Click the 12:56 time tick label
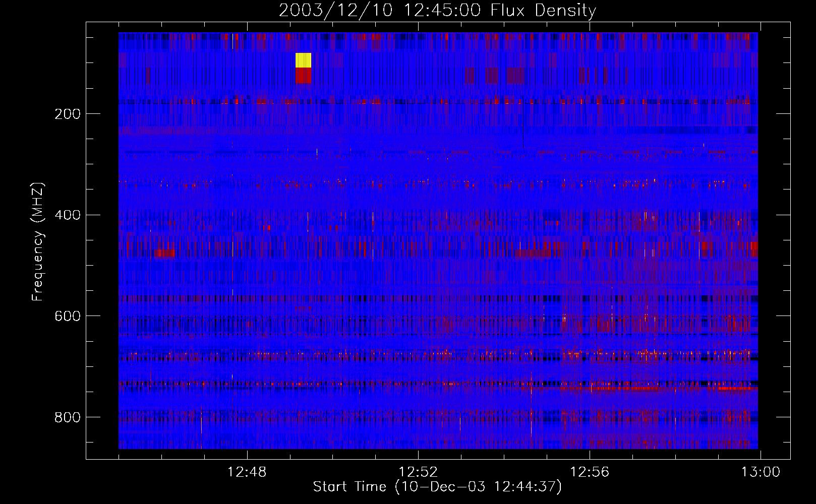This screenshot has height=504, width=816. click(x=590, y=472)
